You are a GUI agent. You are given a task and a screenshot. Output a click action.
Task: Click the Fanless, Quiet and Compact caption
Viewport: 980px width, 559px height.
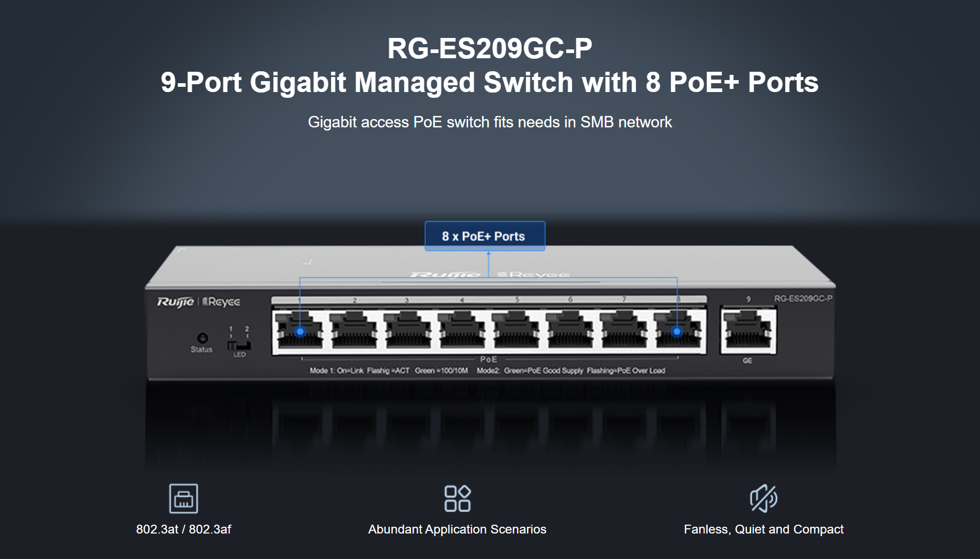(x=764, y=529)
